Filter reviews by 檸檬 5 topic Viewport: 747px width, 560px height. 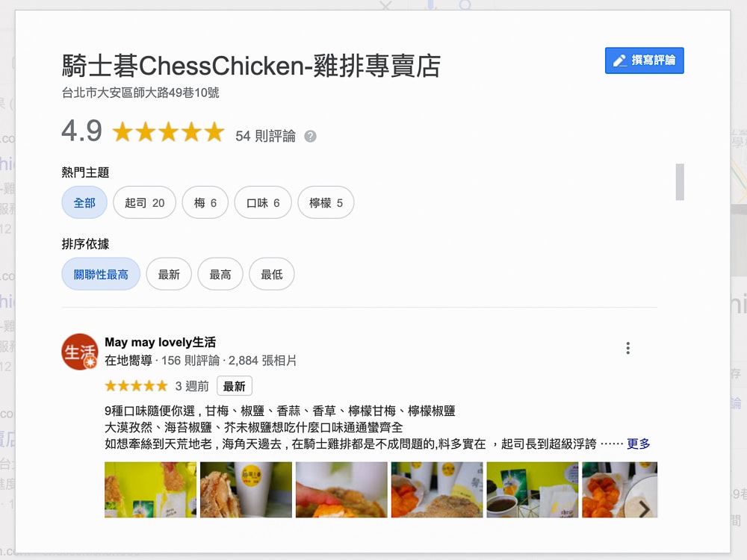326,202
